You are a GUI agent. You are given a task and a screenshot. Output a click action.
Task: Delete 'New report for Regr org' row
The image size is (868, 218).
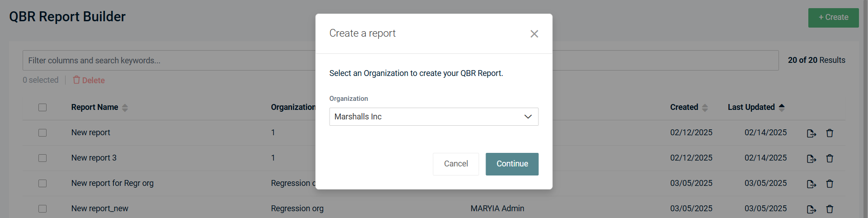coord(829,184)
